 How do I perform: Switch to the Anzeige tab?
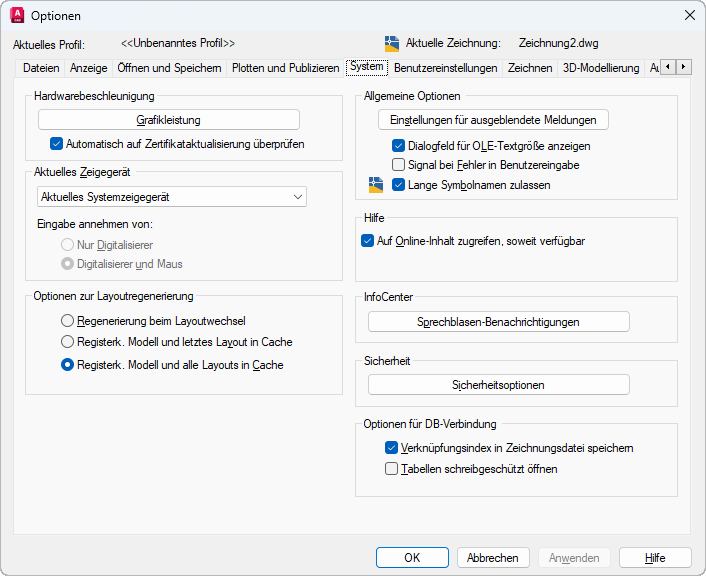(x=88, y=68)
